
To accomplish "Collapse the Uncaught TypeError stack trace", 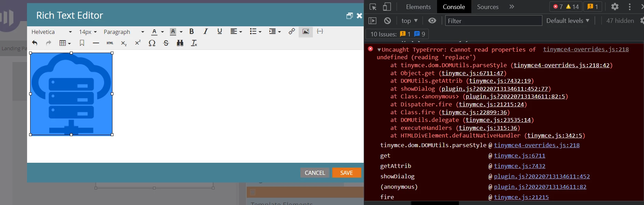I will [379, 50].
